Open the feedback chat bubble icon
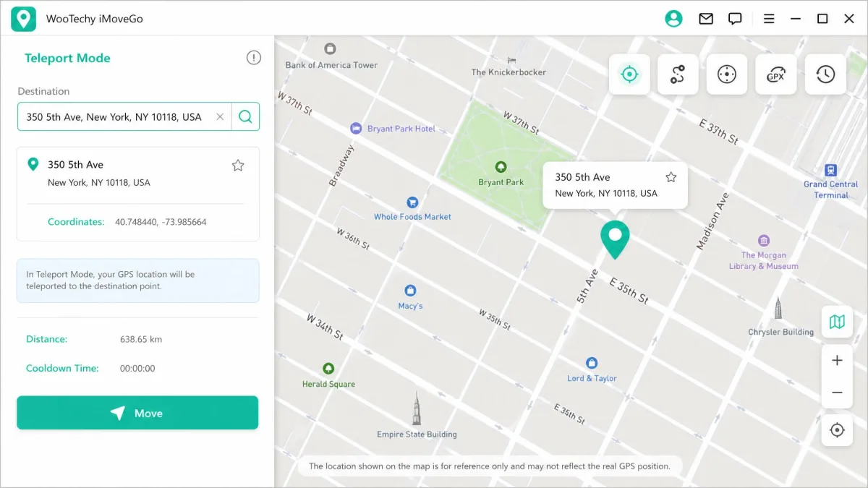 pos(735,19)
